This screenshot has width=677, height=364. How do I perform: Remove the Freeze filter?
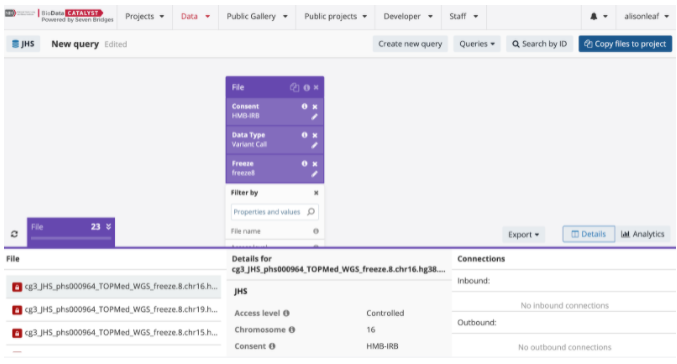315,164
